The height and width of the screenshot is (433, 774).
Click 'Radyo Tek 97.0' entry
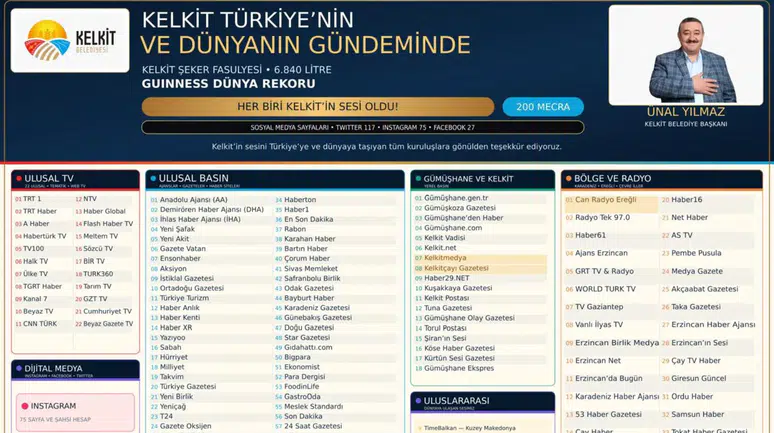602,218
